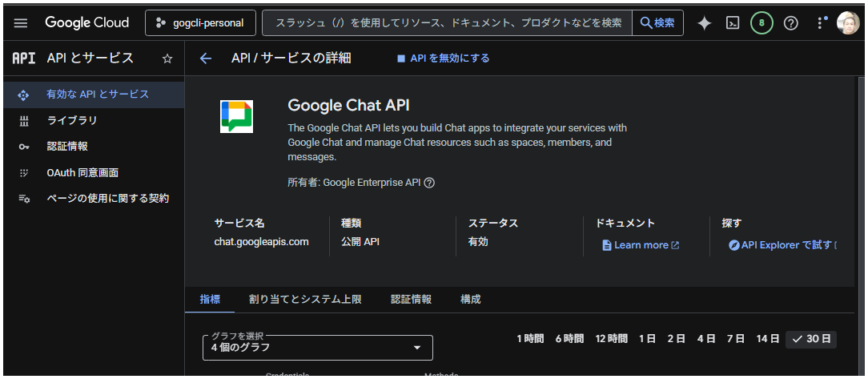Image resolution: width=868 pixels, height=379 pixels.
Task: Click the owner info help icon
Action: pyautogui.click(x=429, y=183)
